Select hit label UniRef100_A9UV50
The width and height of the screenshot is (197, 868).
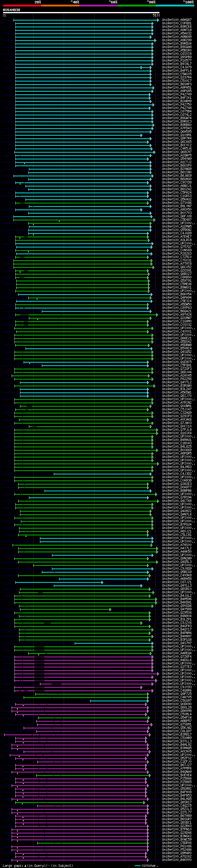pyautogui.click(x=177, y=210)
